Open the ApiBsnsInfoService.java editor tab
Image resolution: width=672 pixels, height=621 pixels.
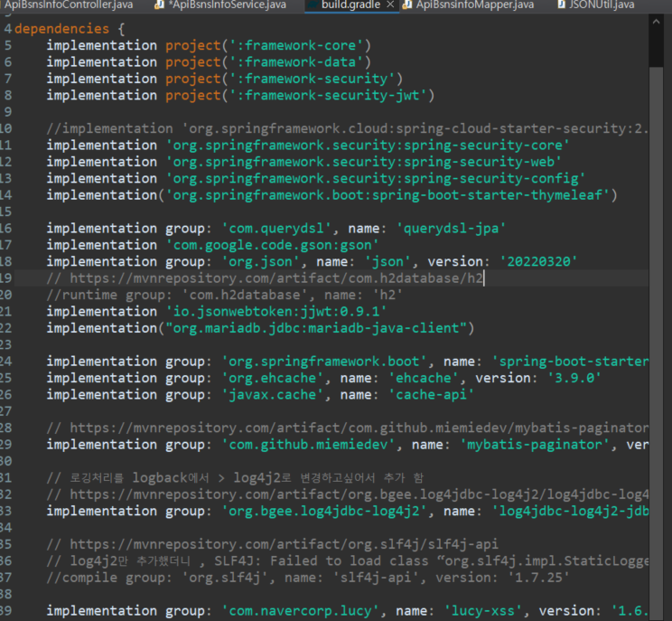click(227, 5)
